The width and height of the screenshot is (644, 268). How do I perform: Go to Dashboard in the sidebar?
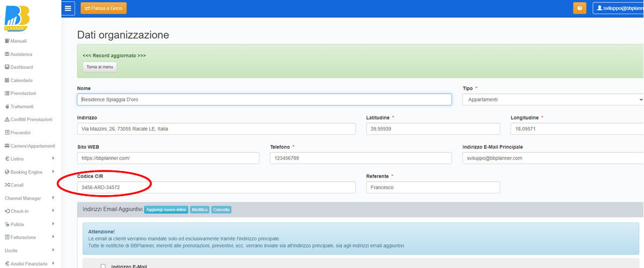(x=21, y=68)
